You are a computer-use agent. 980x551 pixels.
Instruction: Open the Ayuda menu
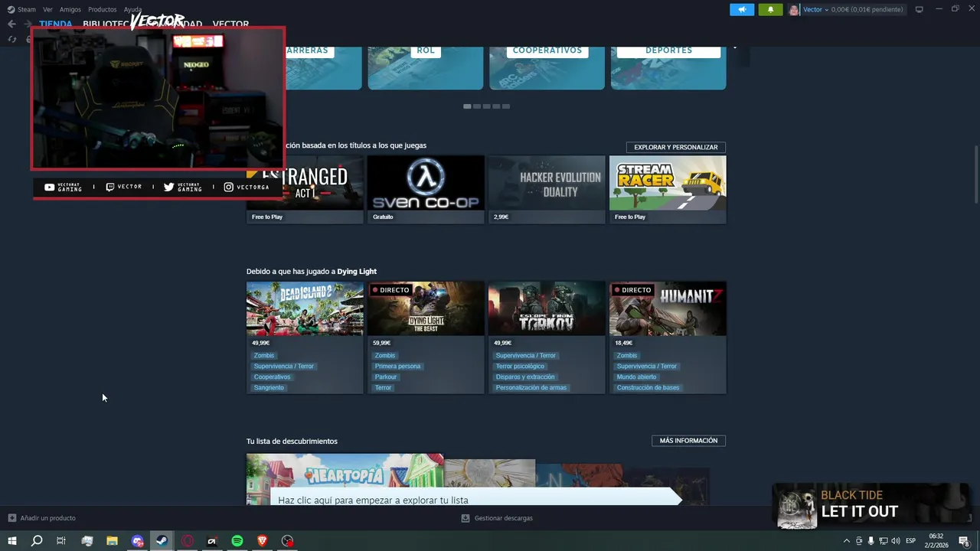[132, 9]
